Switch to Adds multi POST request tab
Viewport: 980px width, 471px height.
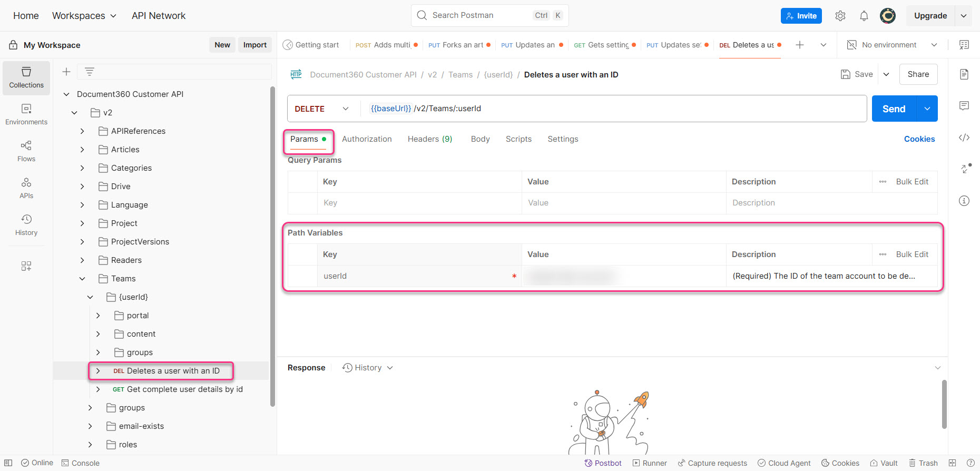(386, 45)
